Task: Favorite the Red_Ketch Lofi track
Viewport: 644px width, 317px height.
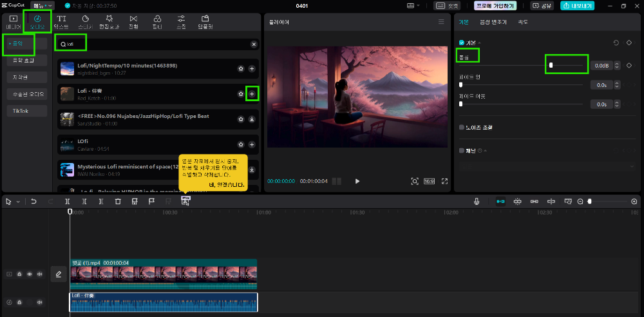Action: [241, 94]
